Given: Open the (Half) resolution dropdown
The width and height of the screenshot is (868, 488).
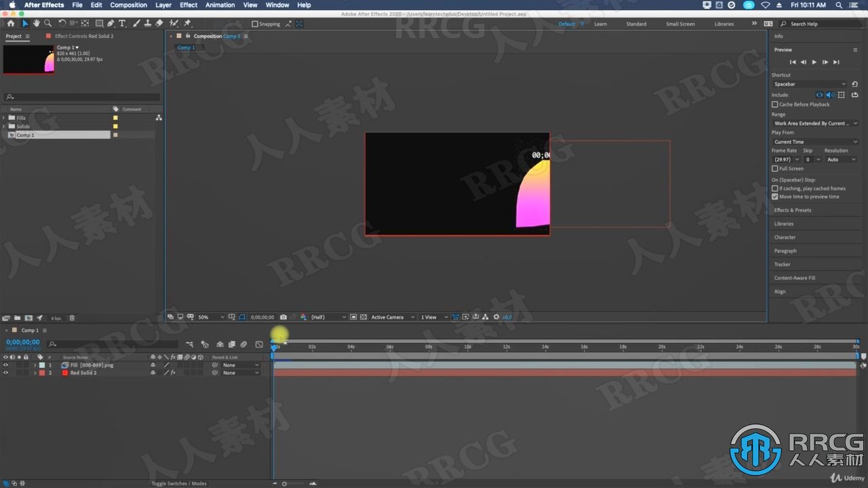Looking at the screenshot, I should (x=328, y=317).
